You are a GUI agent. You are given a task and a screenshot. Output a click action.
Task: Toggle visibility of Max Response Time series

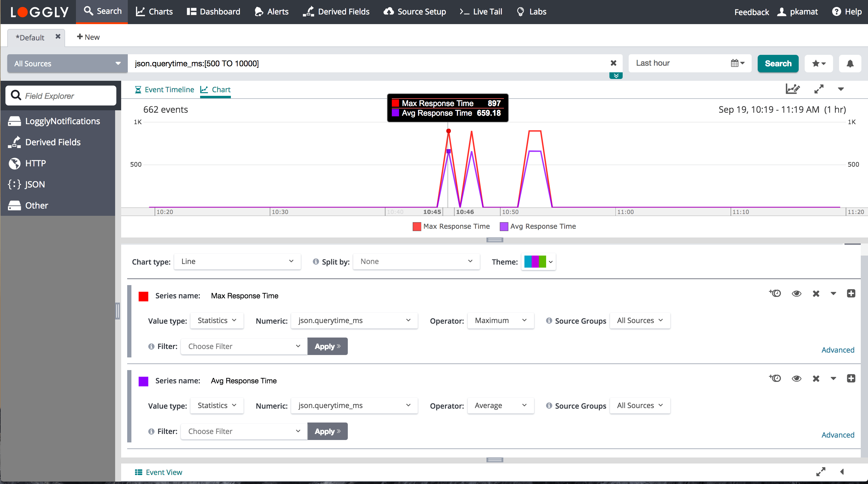coord(796,294)
